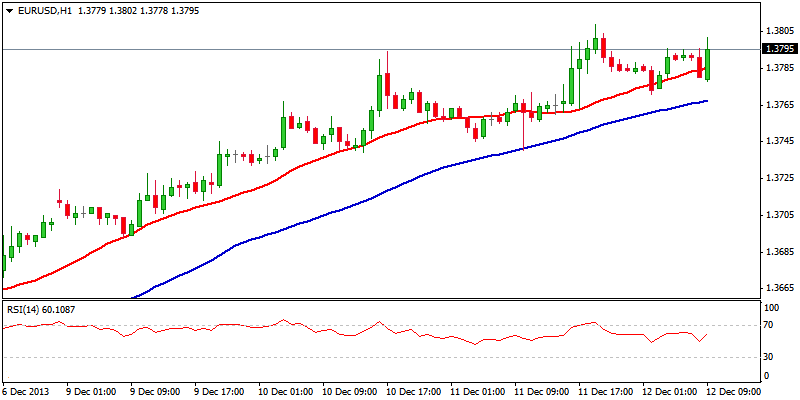Click the OHLC values 1.3779 1.3802 1.3778 1.3795
Viewport: 800px width, 400px height.
(138, 10)
